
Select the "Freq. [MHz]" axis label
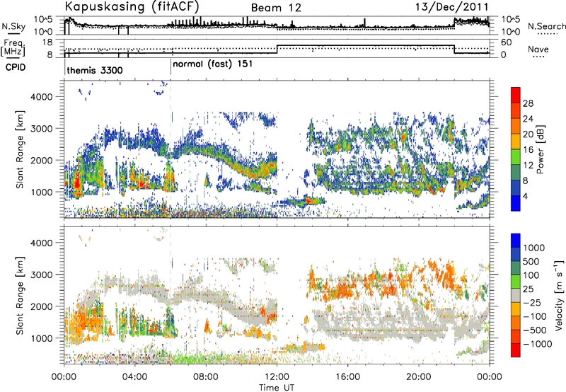pos(13,48)
